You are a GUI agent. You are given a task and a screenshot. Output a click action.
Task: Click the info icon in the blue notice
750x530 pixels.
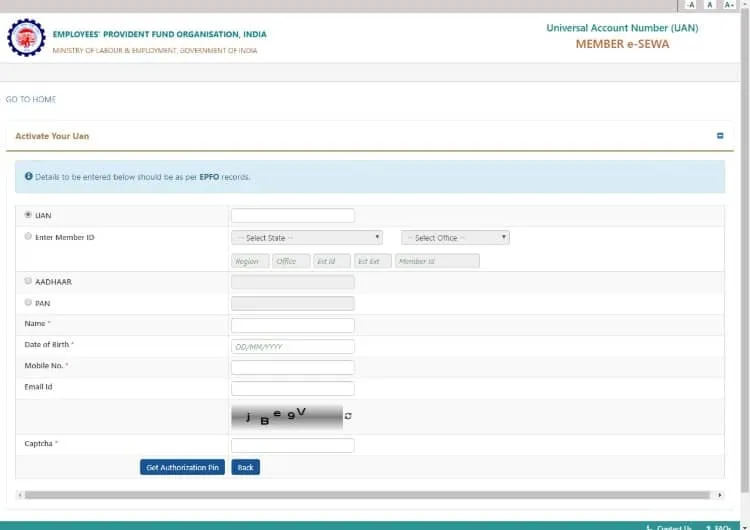click(29, 177)
